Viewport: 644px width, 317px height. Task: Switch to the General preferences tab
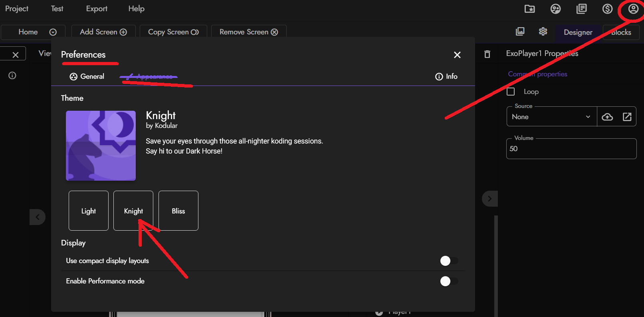tap(87, 76)
